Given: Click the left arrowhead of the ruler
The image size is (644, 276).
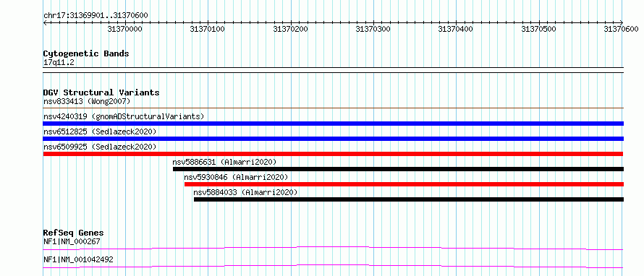Looking at the screenshot, I should click(x=46, y=23).
